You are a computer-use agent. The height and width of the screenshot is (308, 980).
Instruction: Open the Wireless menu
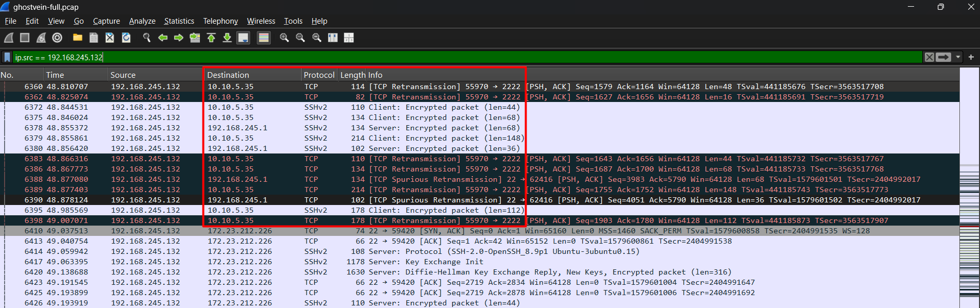pyautogui.click(x=261, y=21)
